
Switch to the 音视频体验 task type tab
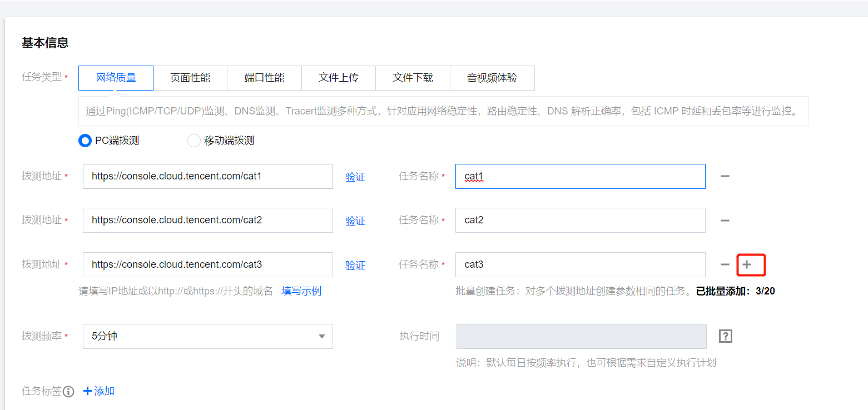coord(492,78)
